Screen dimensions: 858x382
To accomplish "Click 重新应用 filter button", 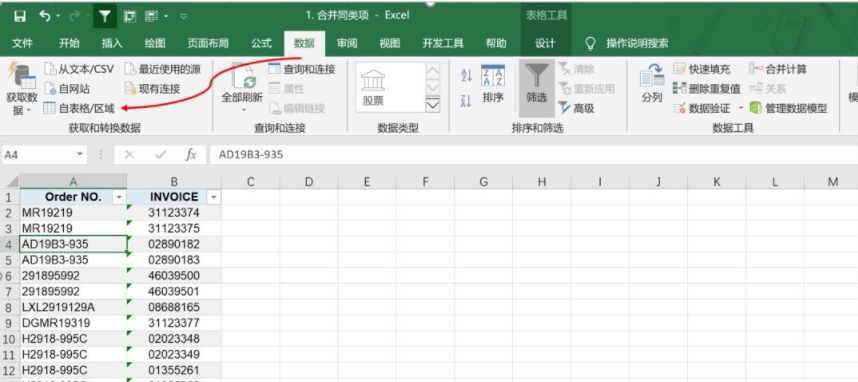I will pos(587,88).
